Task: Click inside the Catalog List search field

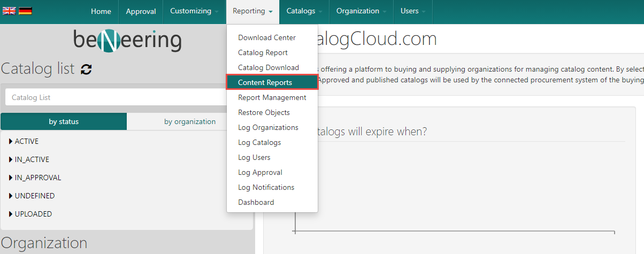Action: pos(118,97)
